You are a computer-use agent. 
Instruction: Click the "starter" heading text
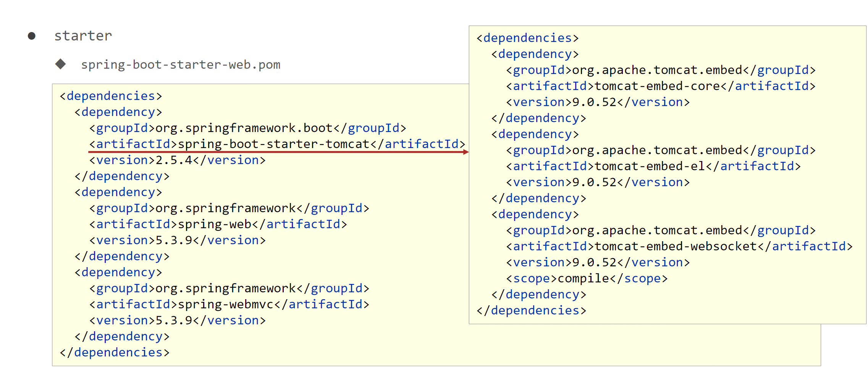coord(83,36)
